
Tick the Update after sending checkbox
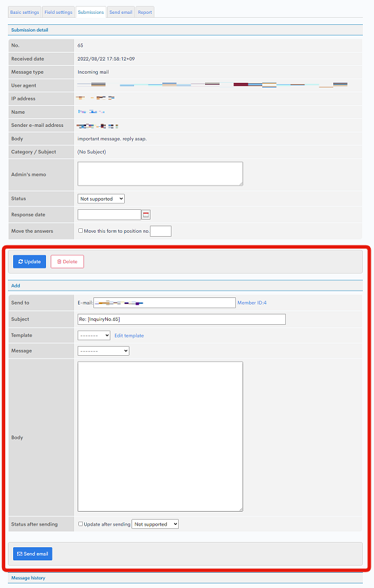click(81, 524)
